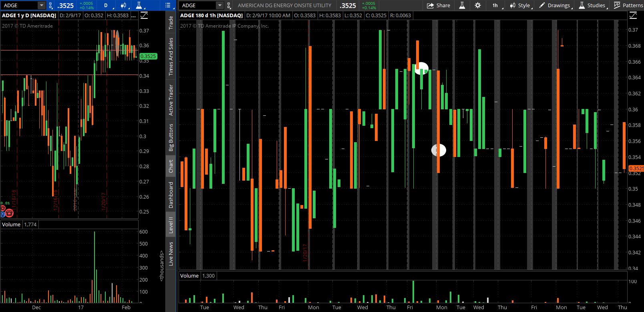Open the Active Trader side tab

pos(171,100)
